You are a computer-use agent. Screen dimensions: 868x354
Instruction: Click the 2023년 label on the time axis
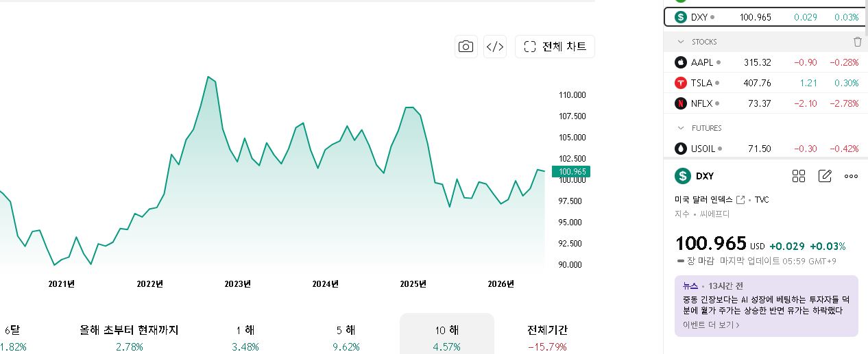point(237,284)
